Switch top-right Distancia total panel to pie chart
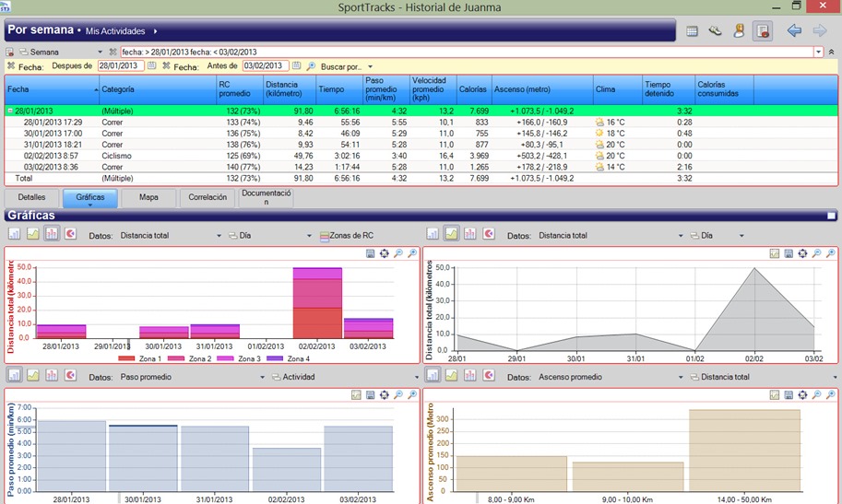The height and width of the screenshot is (504, 842). [489, 234]
